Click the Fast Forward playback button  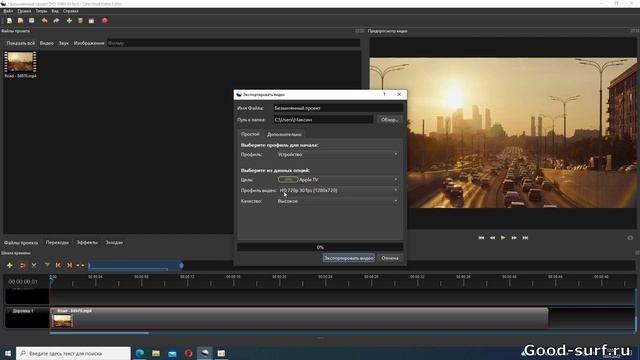[x=514, y=238]
